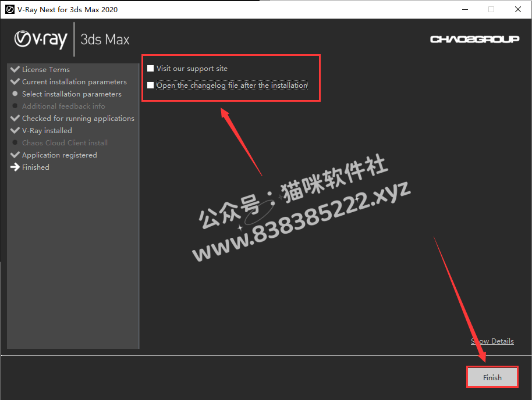
Task: Click the maximize button in the title bar
Action: point(491,9)
